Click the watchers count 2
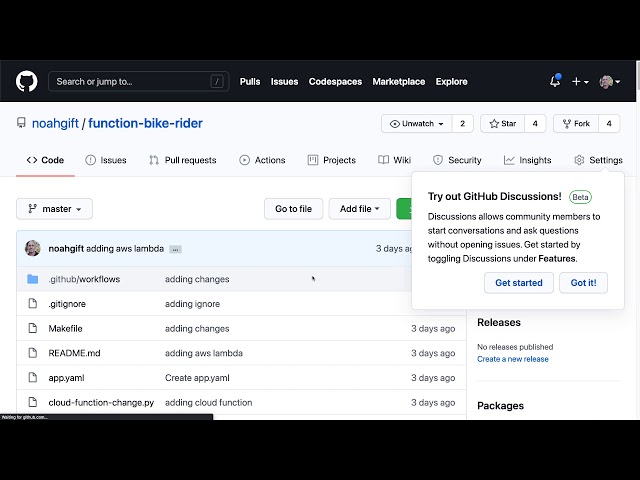 462,124
